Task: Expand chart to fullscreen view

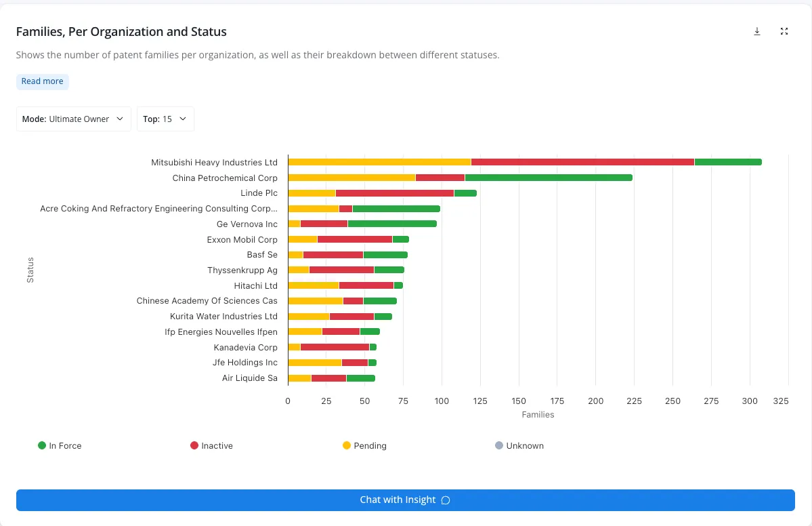Action: point(784,32)
